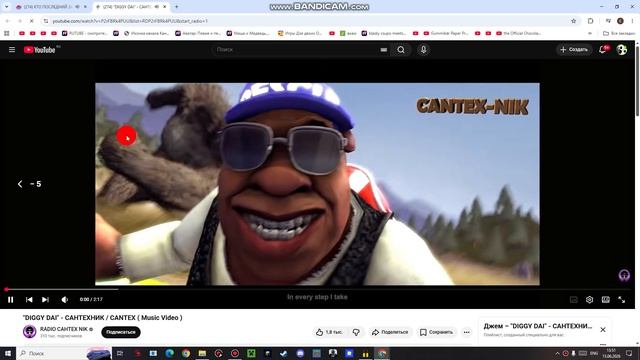The width and height of the screenshot is (640, 360).
Task: Open the apps grid in bookmarks bar
Action: [x=7, y=33]
